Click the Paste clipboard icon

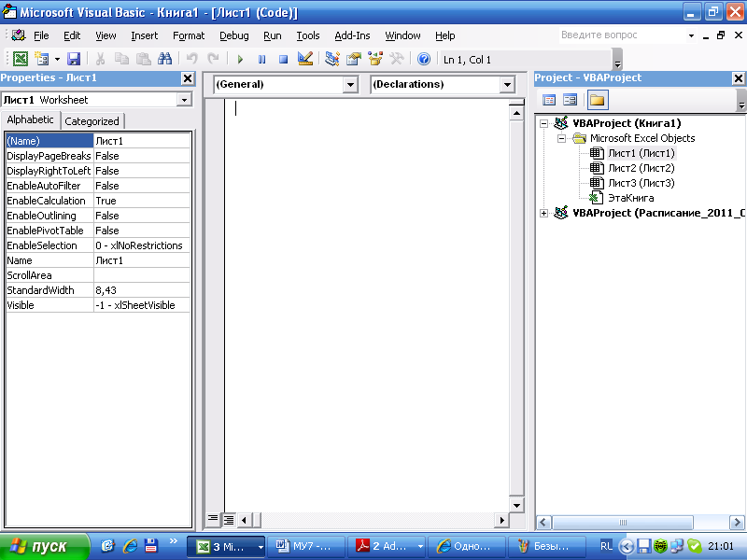coord(144,59)
